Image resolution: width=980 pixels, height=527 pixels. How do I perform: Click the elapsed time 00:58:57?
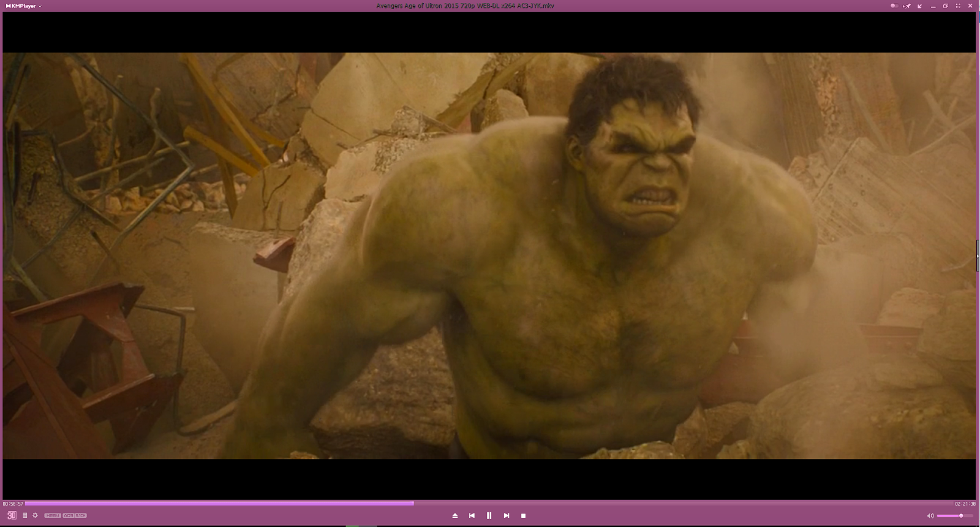coord(13,504)
